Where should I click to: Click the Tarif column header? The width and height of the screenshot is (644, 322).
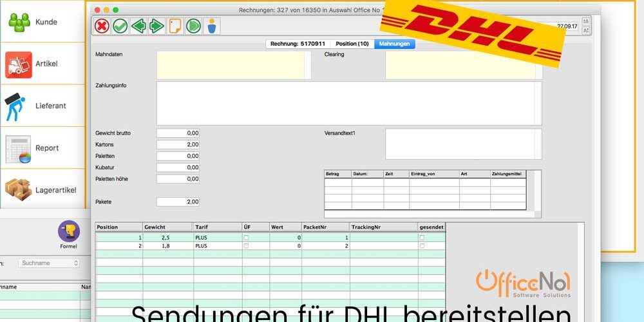point(218,227)
